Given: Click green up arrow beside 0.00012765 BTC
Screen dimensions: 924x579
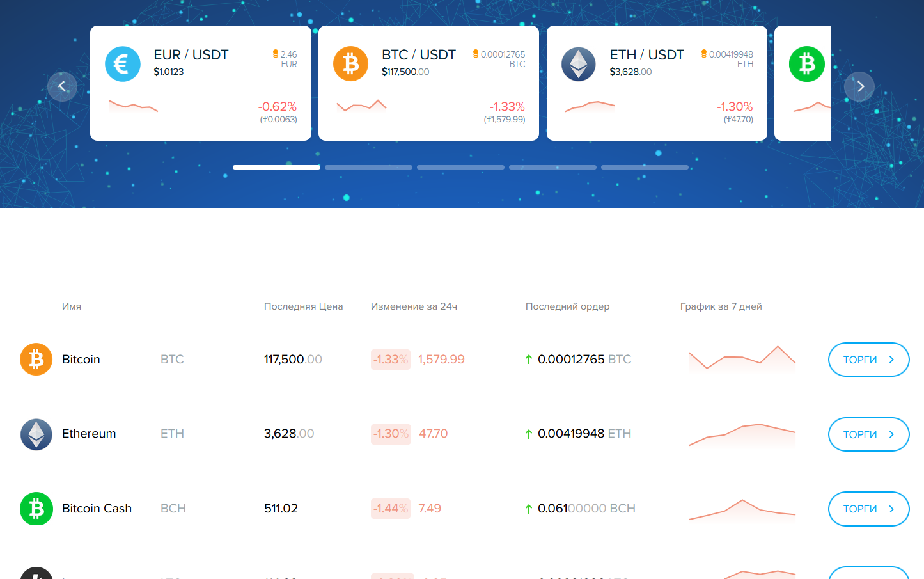Looking at the screenshot, I should (x=529, y=360).
